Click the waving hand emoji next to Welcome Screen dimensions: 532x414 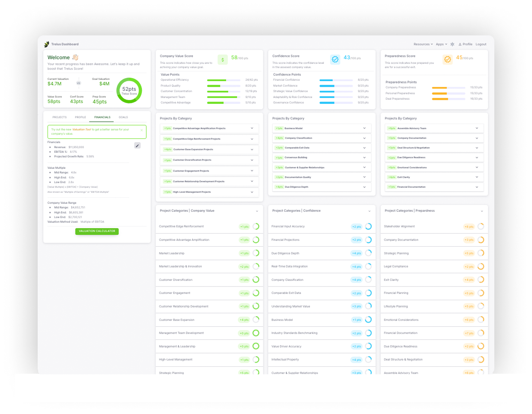[75, 57]
